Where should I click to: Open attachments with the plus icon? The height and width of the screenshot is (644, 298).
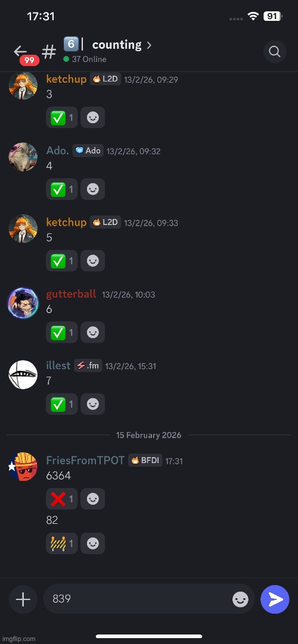coord(23,599)
